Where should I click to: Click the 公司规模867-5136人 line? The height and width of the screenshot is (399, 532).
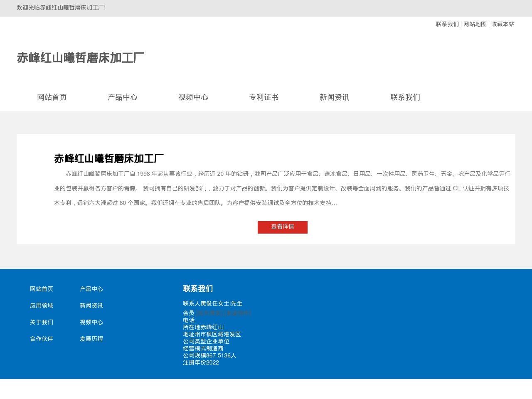click(209, 355)
